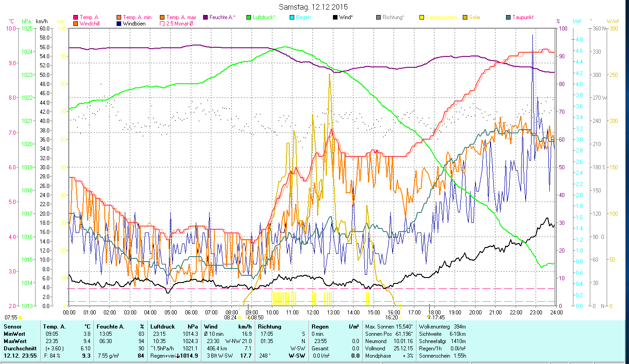Click the date title Samstag, 12.12.2015
The image size is (629, 364).
tap(313, 7)
